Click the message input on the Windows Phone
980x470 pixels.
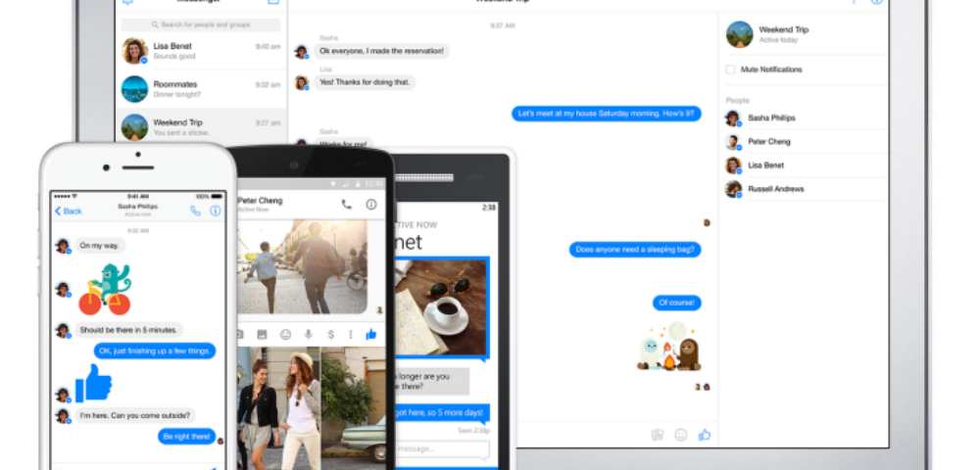coord(441,449)
